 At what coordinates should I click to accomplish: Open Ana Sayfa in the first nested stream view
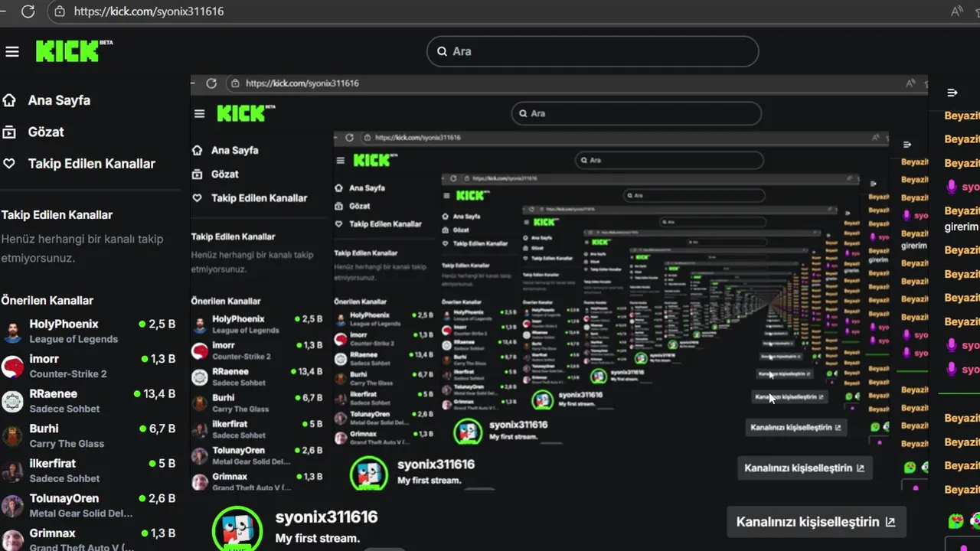[x=234, y=151]
